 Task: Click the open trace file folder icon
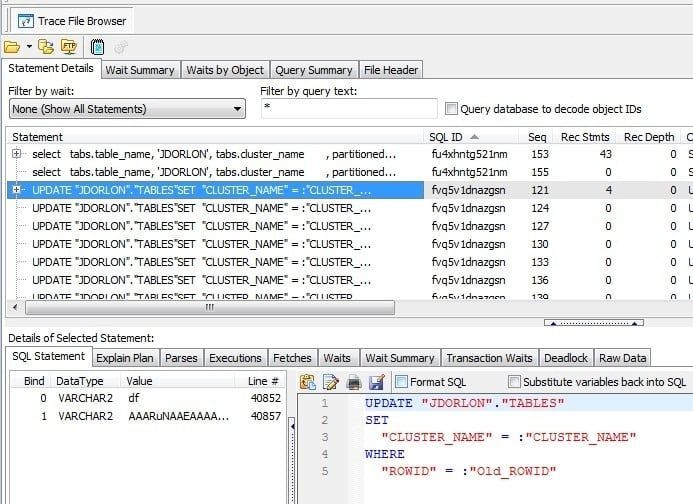12,46
